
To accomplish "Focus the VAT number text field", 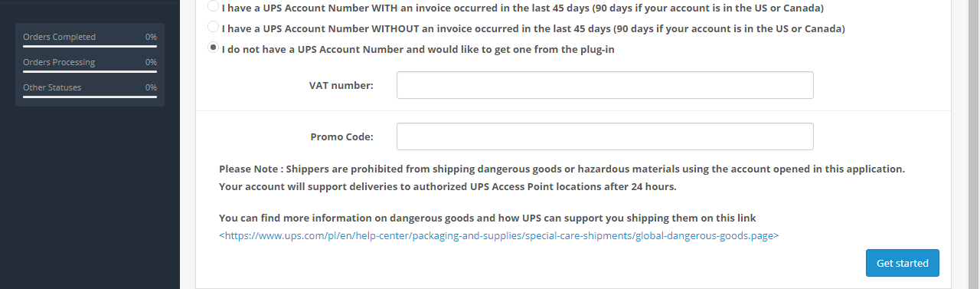I will (x=605, y=85).
